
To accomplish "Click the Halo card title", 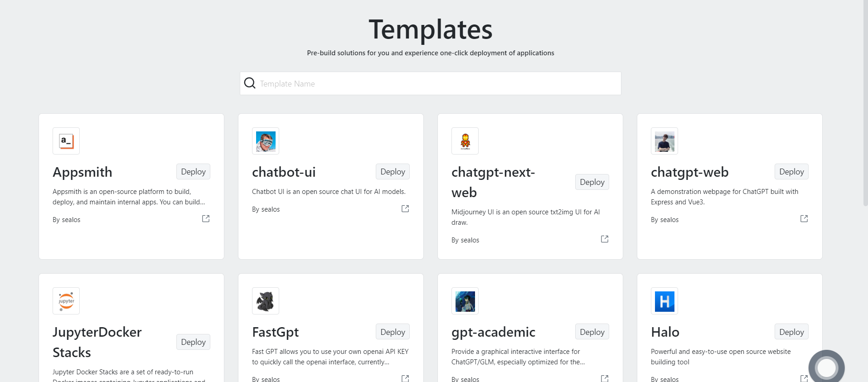I will 665,332.
